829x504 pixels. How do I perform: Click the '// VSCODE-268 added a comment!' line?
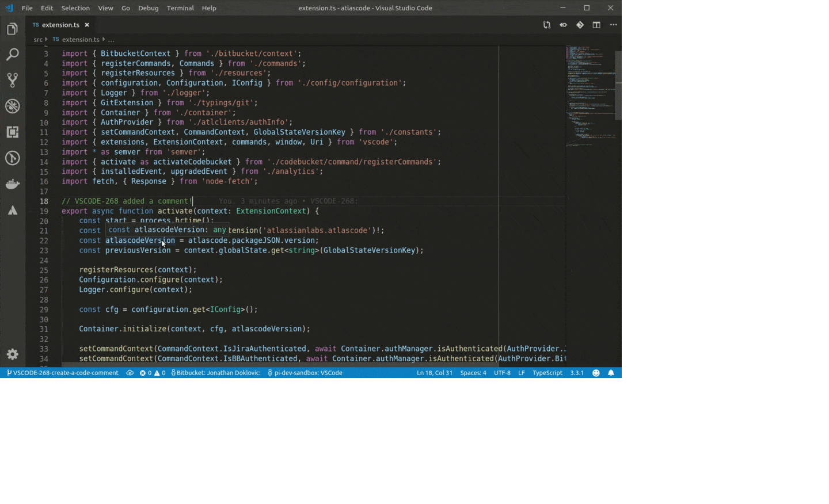coord(127,201)
